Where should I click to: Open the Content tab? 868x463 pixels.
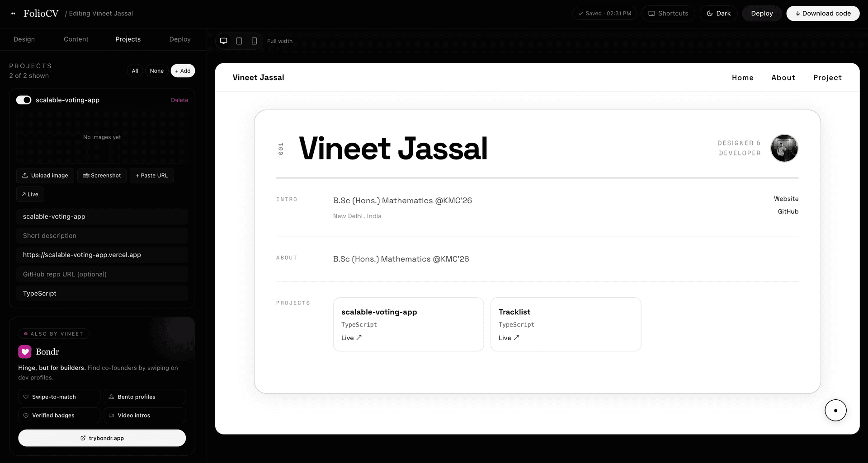click(76, 39)
